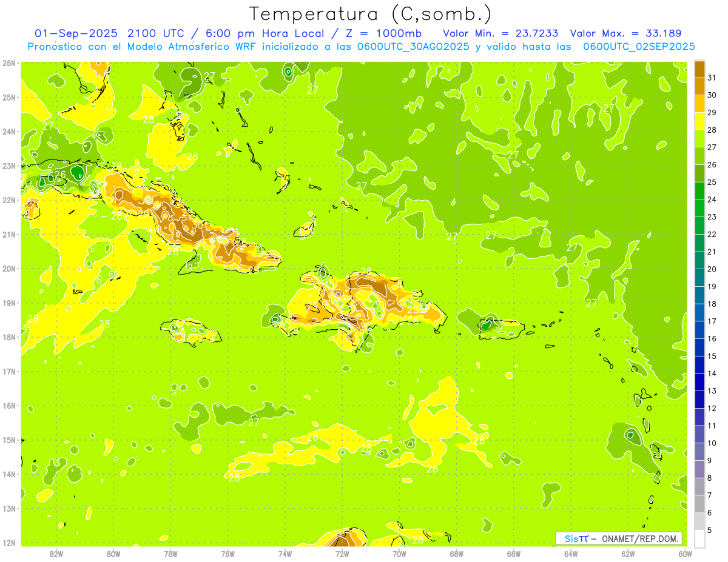Pick the purple legend swatch between 9 and 10
The height and width of the screenshot is (562, 728).
699,452
